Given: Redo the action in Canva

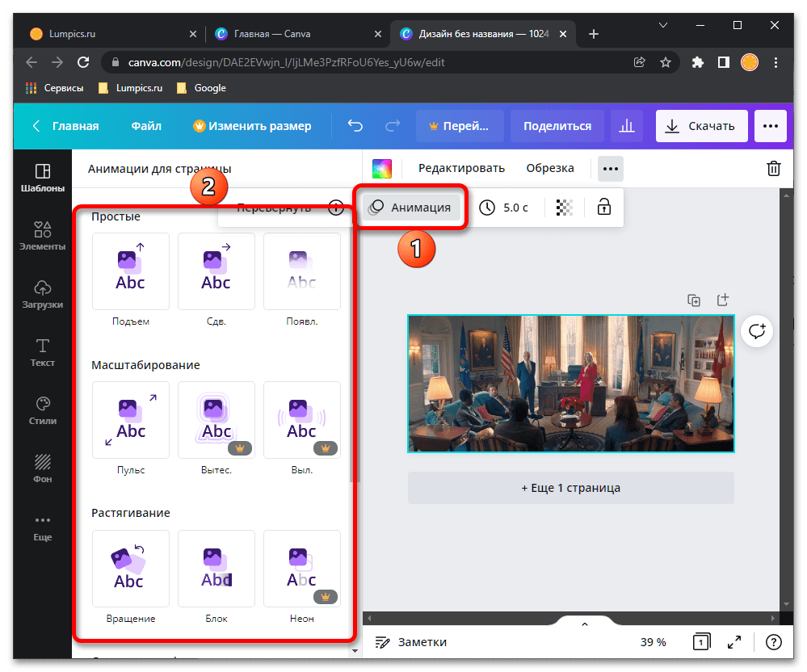Looking at the screenshot, I should [x=393, y=125].
